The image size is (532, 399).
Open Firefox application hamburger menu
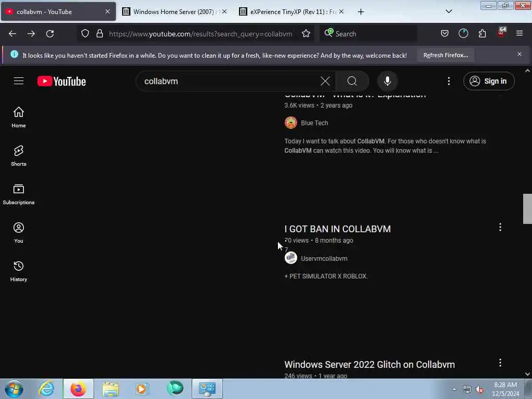point(520,33)
